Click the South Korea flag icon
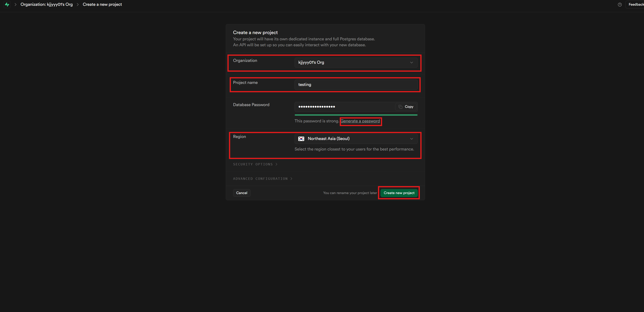 301,139
